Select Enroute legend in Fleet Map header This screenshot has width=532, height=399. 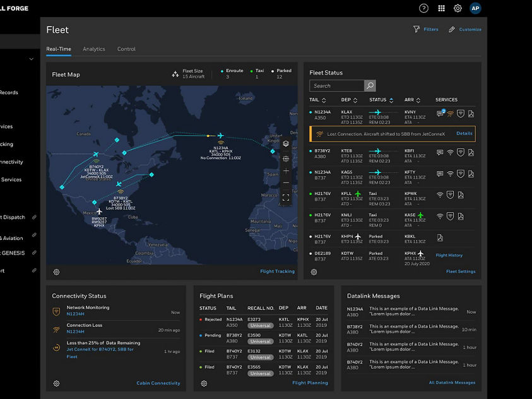(232, 74)
